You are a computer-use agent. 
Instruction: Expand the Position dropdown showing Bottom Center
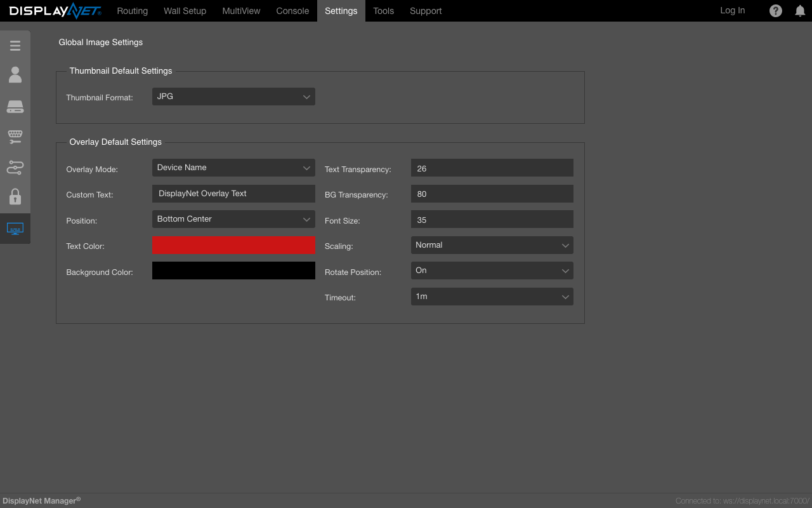[233, 219]
